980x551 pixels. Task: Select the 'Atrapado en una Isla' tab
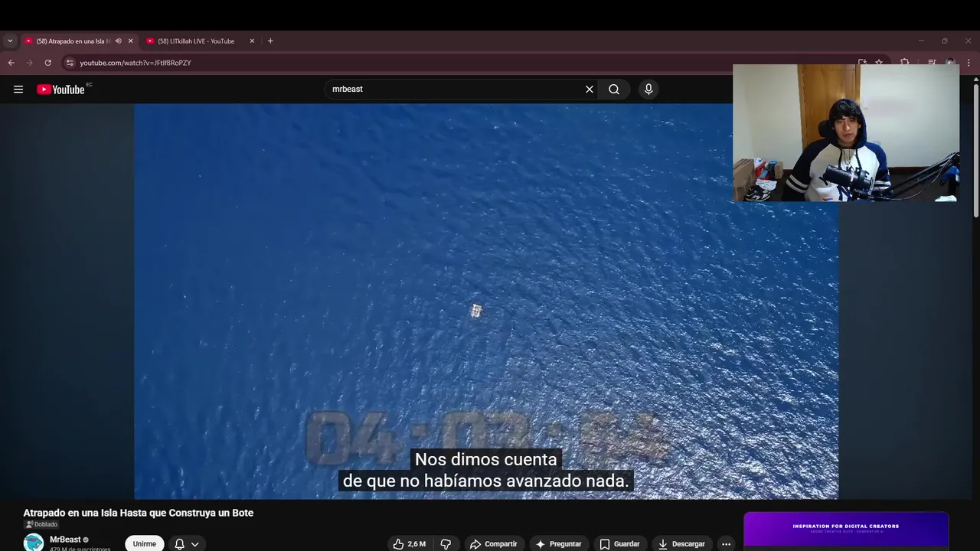point(73,41)
